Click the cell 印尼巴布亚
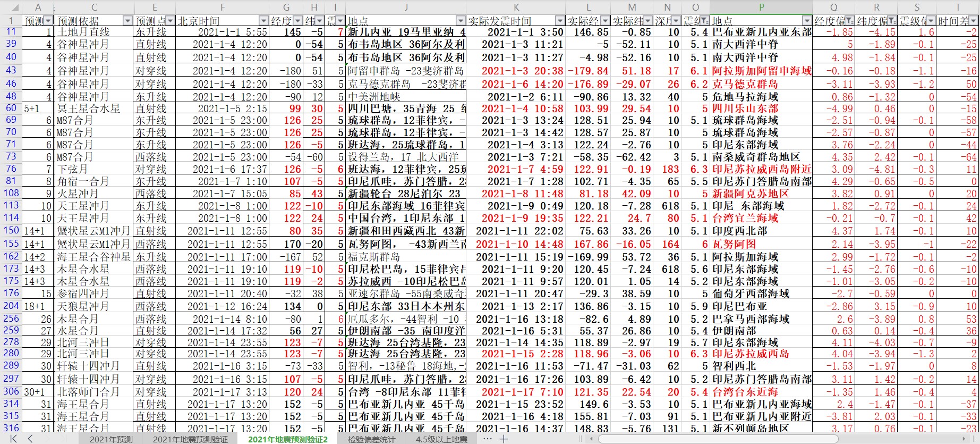This screenshot has height=444, width=980. [x=761, y=306]
